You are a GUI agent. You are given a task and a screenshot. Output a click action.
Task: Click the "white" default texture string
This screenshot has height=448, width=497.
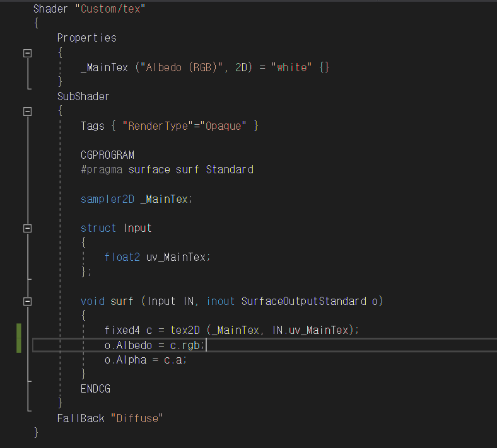pyautogui.click(x=291, y=67)
